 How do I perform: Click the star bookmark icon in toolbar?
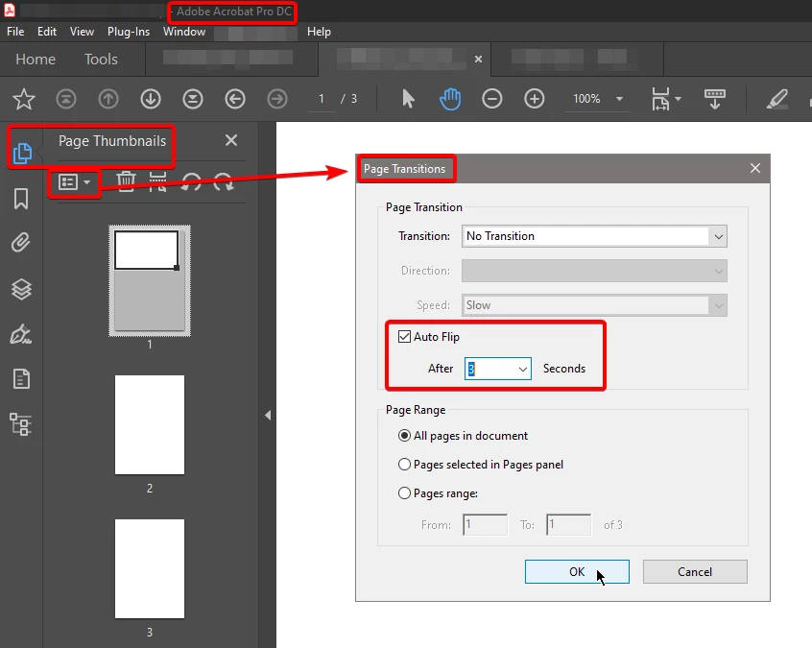pyautogui.click(x=24, y=99)
